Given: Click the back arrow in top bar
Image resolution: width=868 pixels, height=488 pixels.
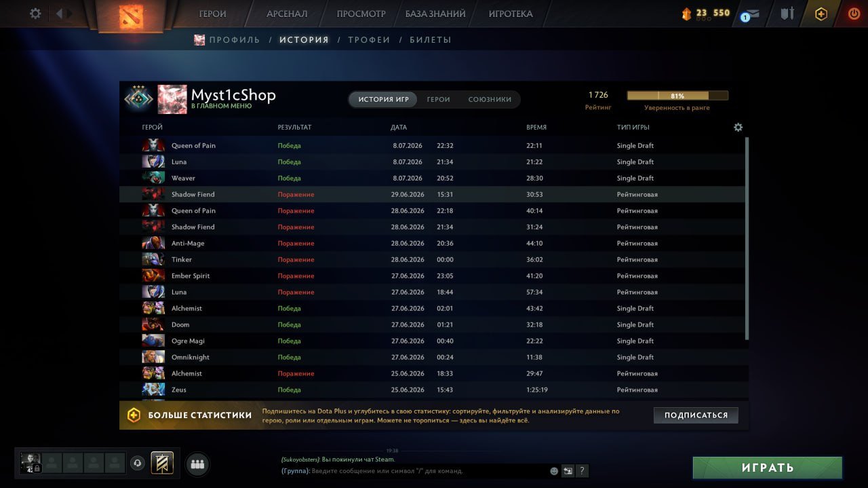Looking at the screenshot, I should pyautogui.click(x=59, y=14).
